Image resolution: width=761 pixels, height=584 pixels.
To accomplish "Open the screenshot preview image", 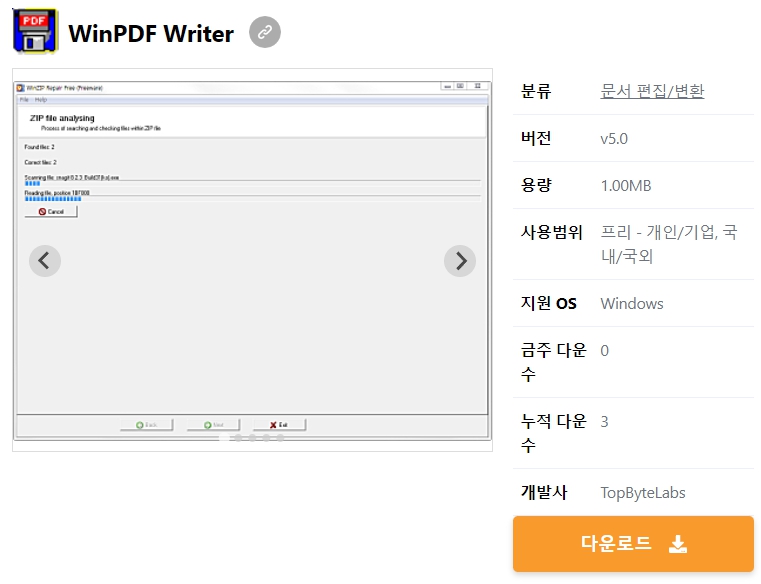I will tap(252, 260).
